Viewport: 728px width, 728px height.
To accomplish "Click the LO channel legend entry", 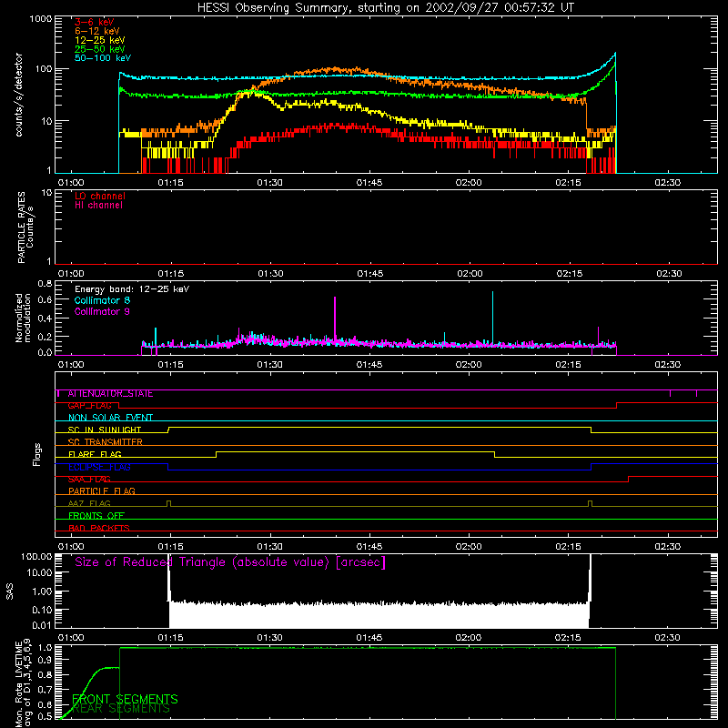I will 100,196.
